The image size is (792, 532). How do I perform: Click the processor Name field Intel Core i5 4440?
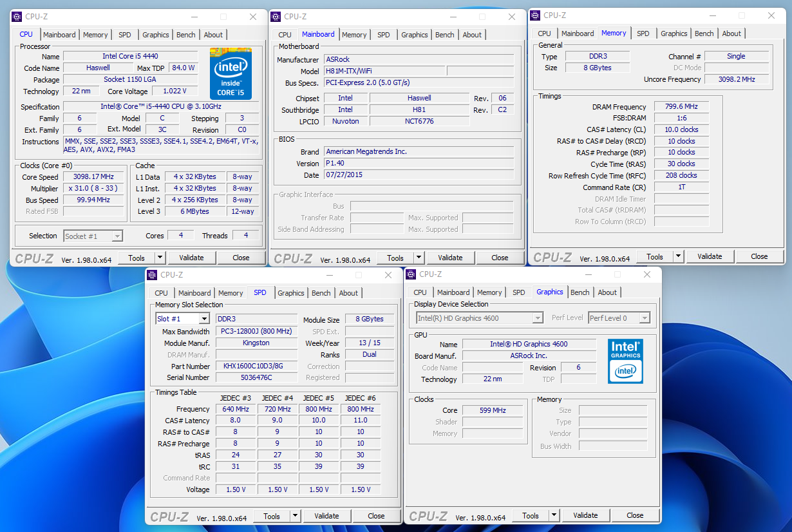tap(130, 57)
